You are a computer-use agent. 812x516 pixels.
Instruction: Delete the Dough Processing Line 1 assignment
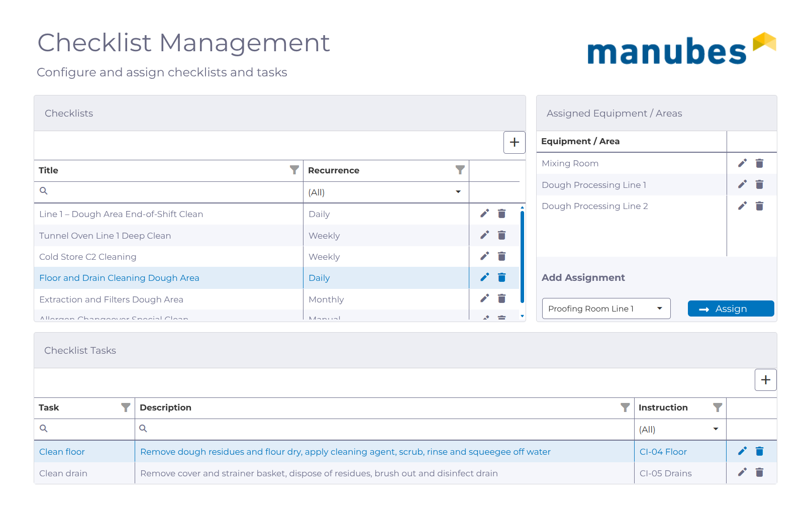[x=759, y=184]
